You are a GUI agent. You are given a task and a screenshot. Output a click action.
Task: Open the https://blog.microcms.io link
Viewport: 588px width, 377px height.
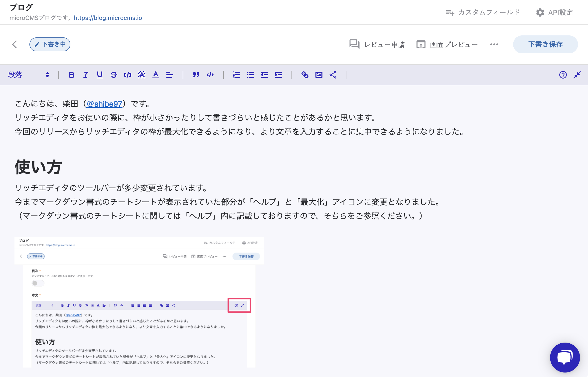click(108, 18)
